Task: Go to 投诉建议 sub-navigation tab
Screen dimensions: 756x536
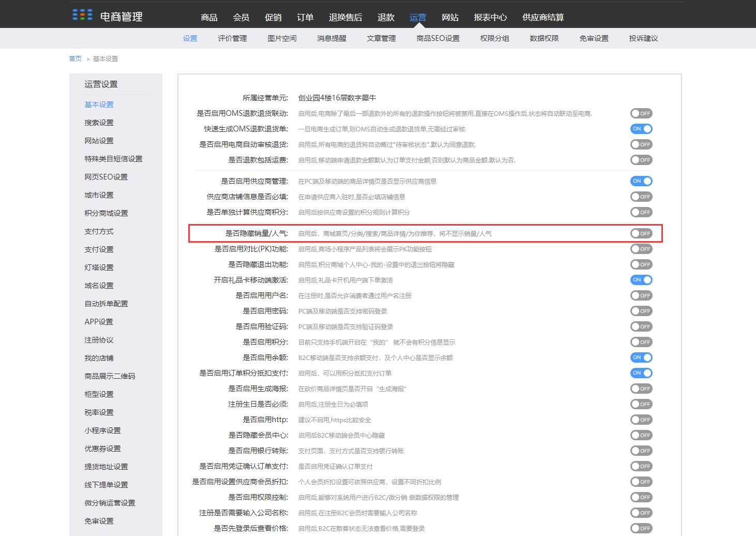Action: click(643, 38)
